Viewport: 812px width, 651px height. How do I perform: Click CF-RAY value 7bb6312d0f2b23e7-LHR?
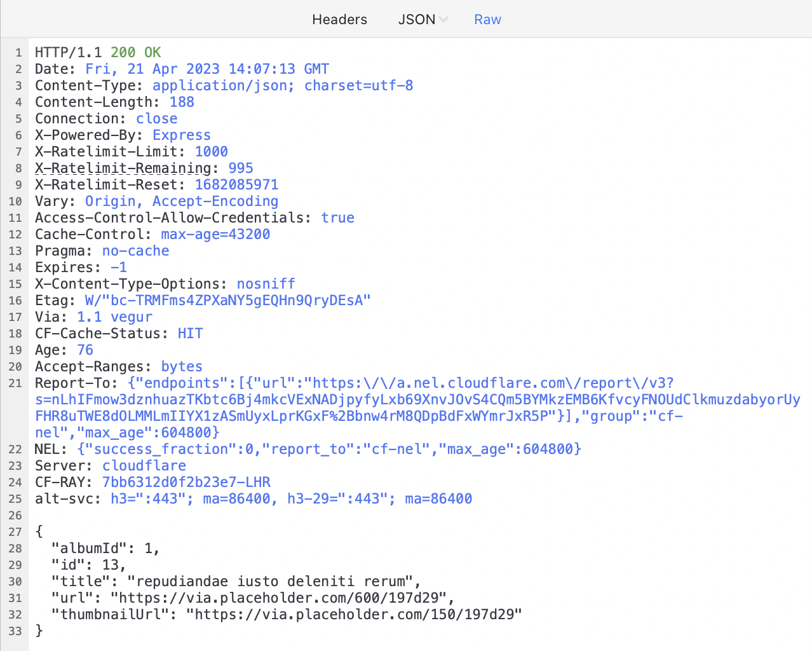[186, 482]
